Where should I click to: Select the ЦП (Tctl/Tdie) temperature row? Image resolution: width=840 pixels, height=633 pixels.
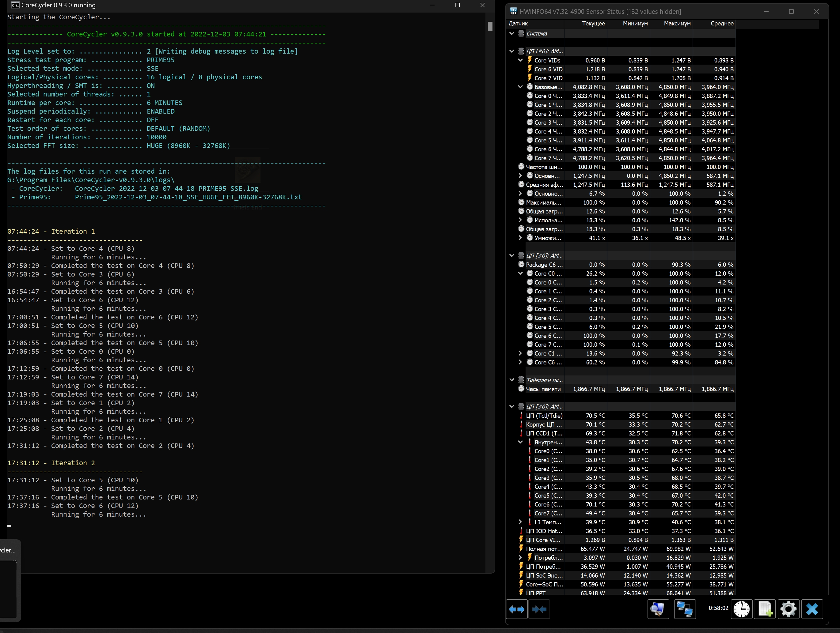[x=544, y=416]
